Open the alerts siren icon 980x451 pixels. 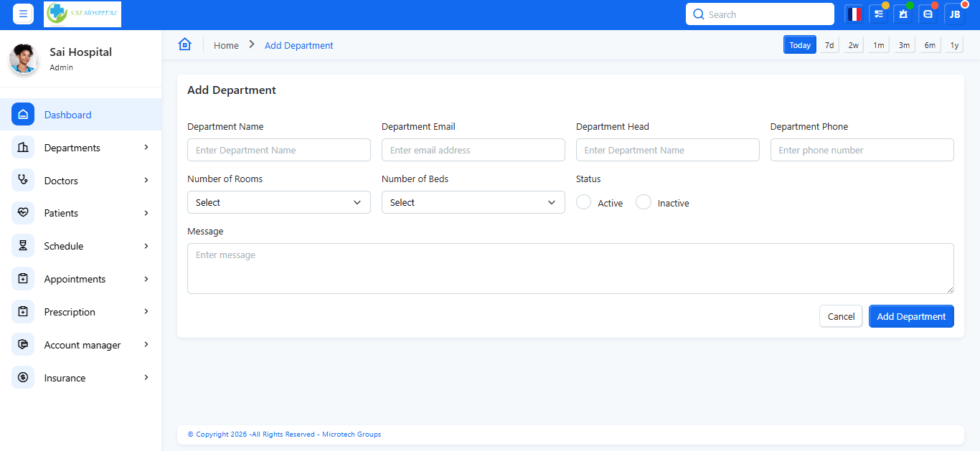(x=903, y=14)
